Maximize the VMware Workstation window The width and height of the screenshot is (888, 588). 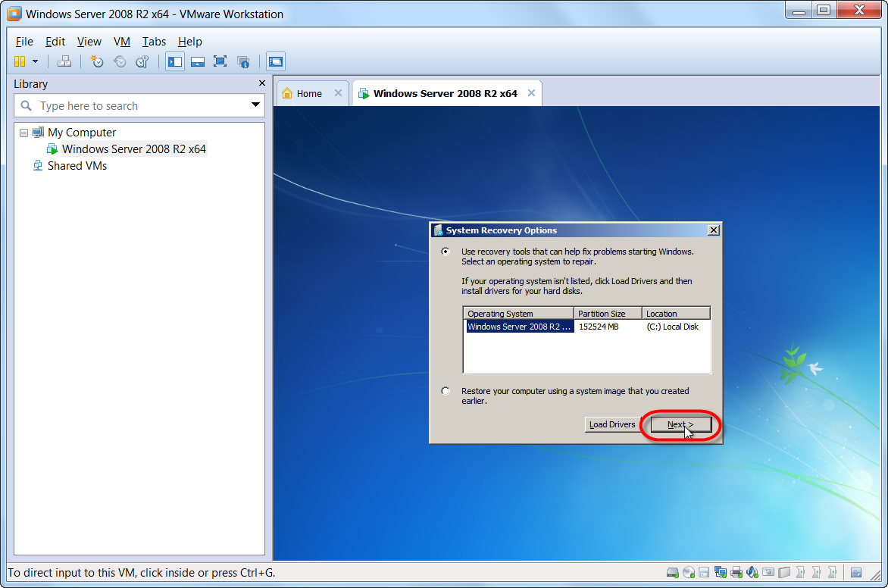coord(824,10)
